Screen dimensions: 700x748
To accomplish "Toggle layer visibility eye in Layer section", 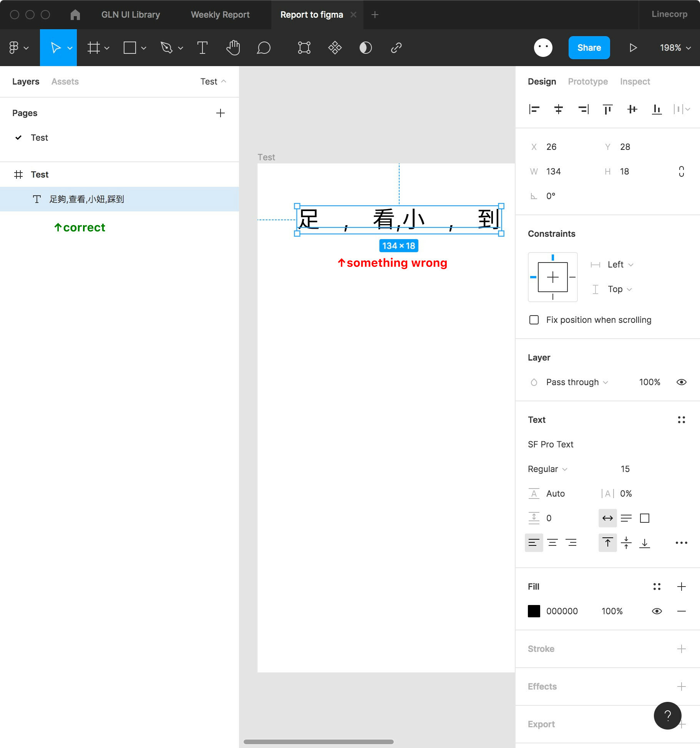I will (x=682, y=382).
